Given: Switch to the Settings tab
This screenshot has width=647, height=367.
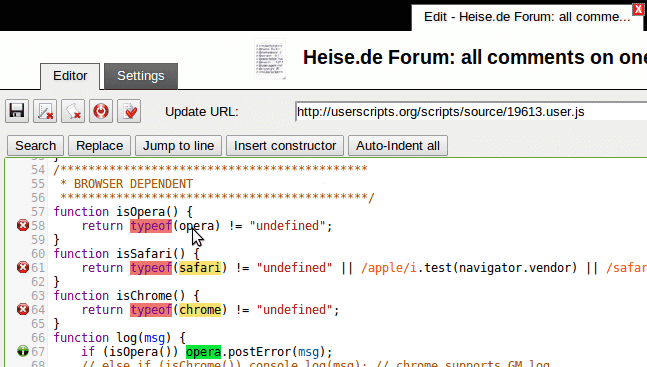Looking at the screenshot, I should point(141,76).
